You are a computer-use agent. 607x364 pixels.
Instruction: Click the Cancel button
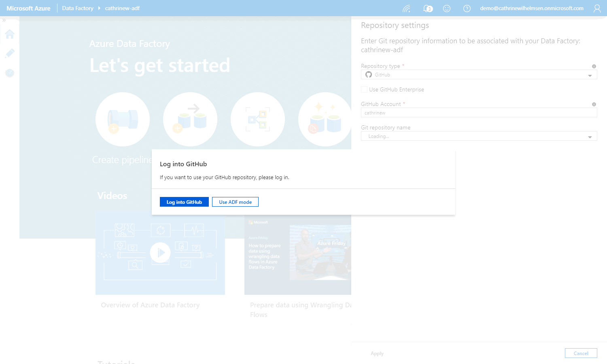[581, 353]
